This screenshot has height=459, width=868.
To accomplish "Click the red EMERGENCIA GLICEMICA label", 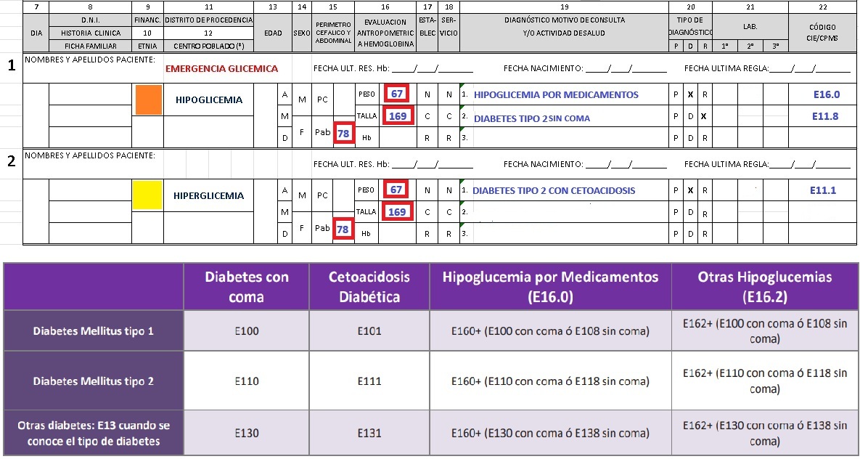I will click(x=221, y=69).
